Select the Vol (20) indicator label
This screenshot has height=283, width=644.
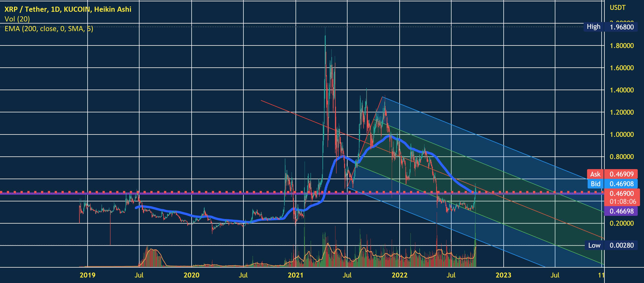17,19
